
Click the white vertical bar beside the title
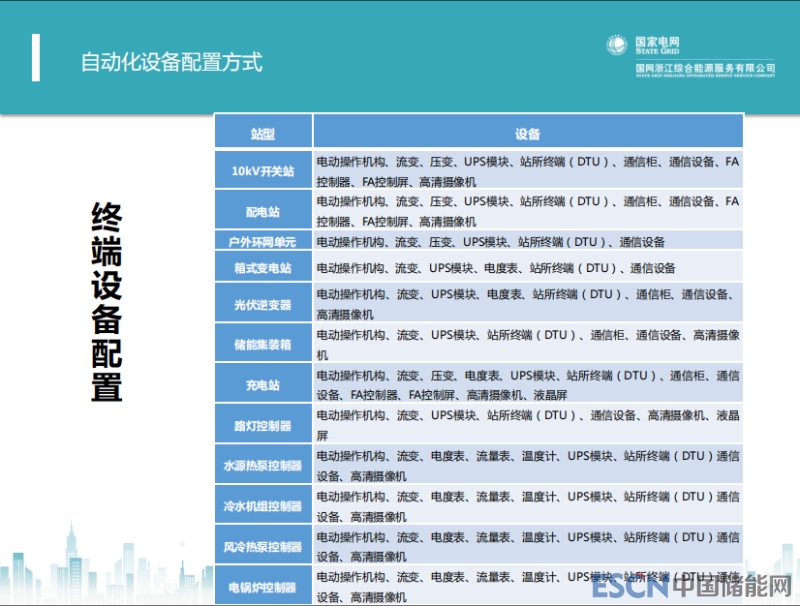(37, 58)
